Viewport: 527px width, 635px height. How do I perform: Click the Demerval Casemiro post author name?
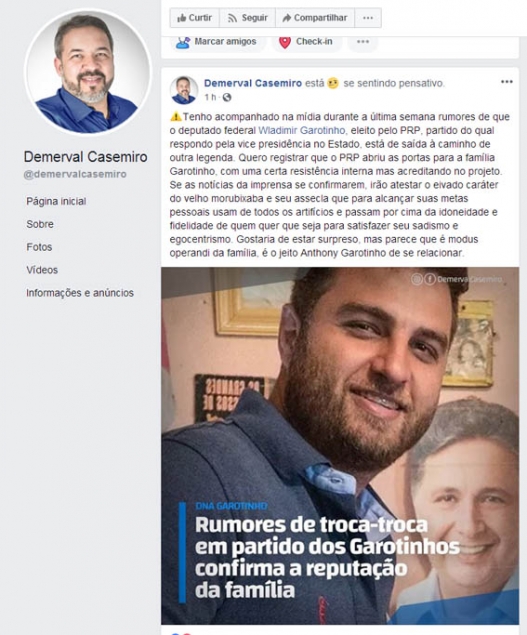tap(253, 83)
